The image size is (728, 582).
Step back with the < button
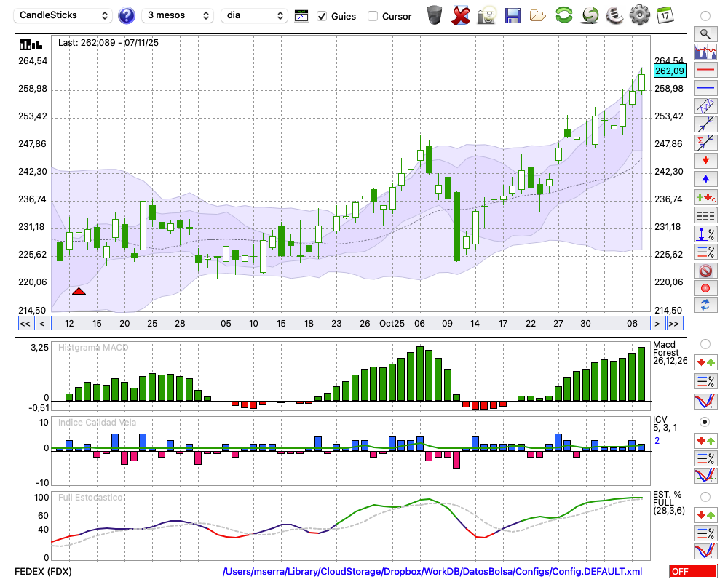click(42, 324)
